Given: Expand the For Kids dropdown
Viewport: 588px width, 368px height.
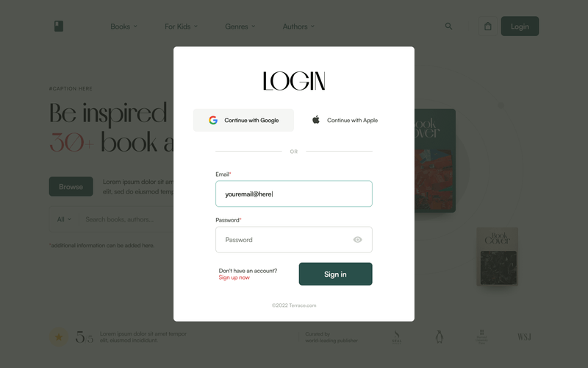Looking at the screenshot, I should [181, 26].
